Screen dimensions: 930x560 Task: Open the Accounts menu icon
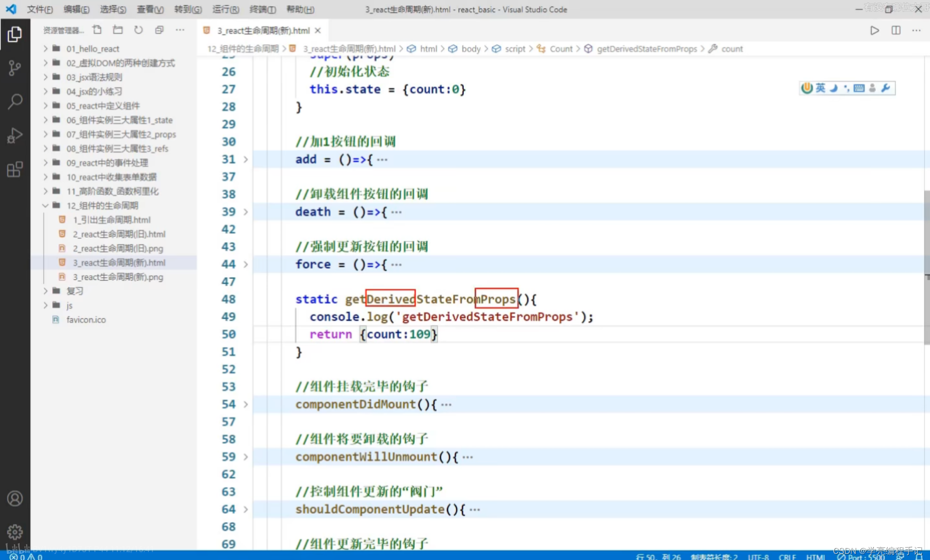click(x=14, y=498)
